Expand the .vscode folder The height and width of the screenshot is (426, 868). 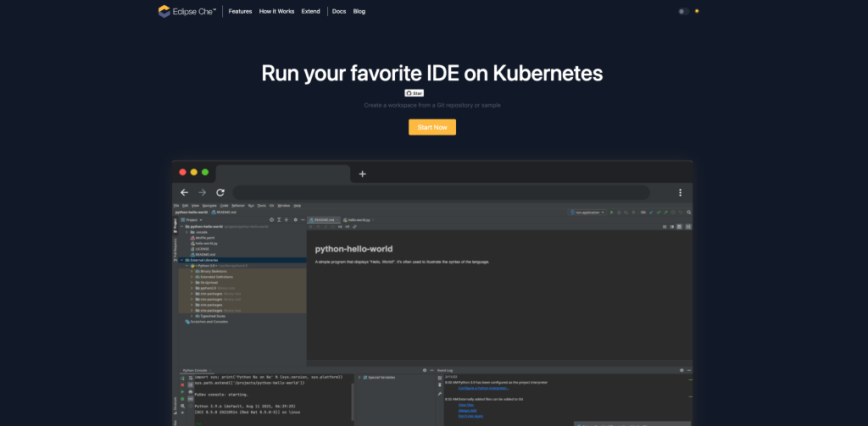(x=187, y=232)
